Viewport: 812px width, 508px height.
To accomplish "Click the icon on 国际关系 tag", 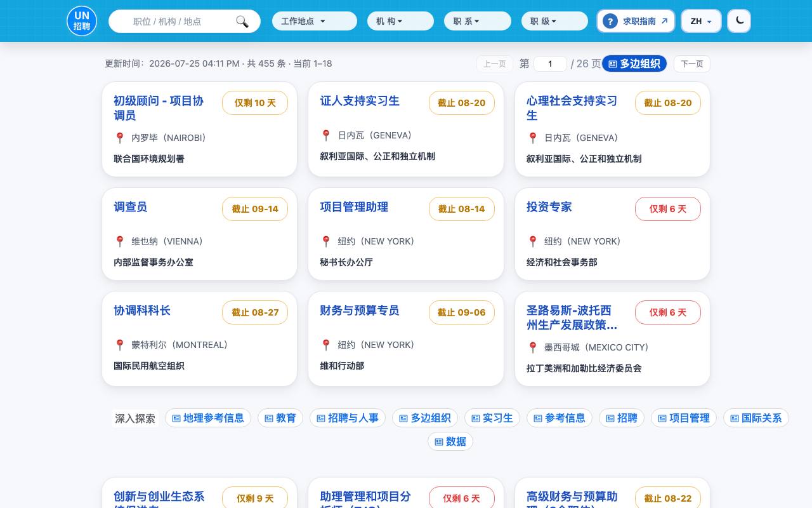I will coord(735,418).
